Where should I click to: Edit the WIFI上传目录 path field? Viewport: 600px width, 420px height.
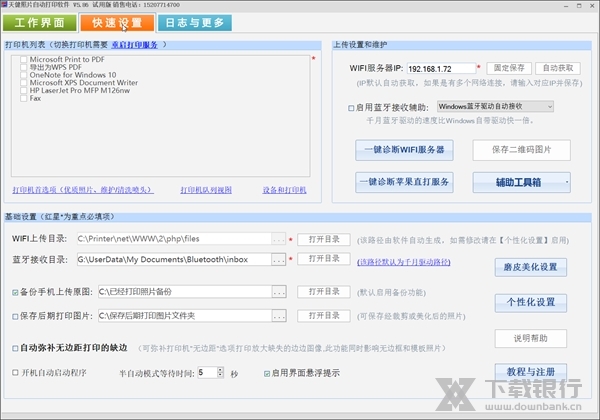click(174, 239)
